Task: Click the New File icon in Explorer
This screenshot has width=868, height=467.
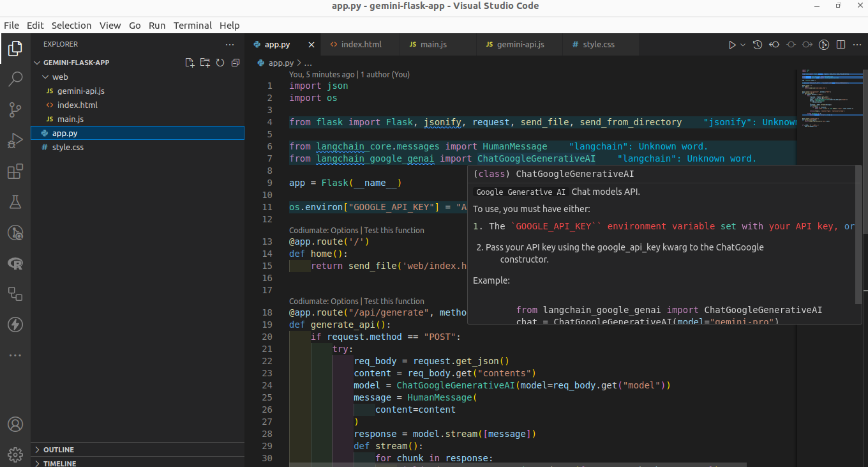Action: click(190, 63)
